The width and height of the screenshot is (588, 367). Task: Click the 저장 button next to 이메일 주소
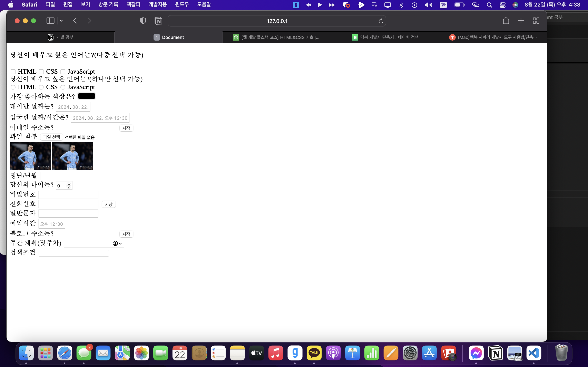pyautogui.click(x=126, y=128)
